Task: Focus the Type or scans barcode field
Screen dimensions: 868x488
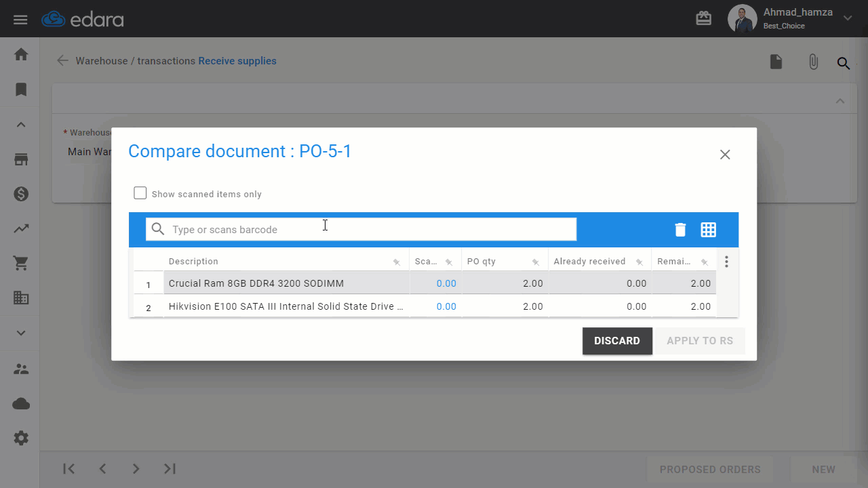Action: pos(361,229)
